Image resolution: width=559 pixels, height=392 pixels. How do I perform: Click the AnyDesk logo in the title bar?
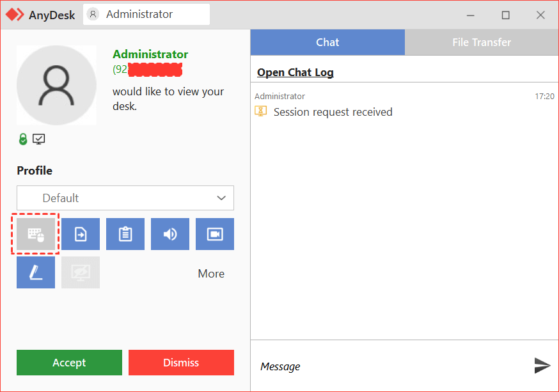pos(15,15)
